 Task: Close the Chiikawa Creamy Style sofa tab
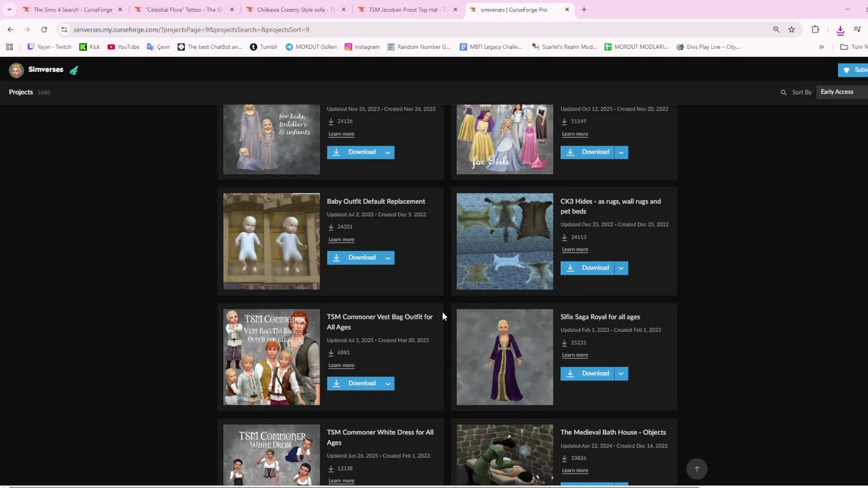tap(343, 9)
